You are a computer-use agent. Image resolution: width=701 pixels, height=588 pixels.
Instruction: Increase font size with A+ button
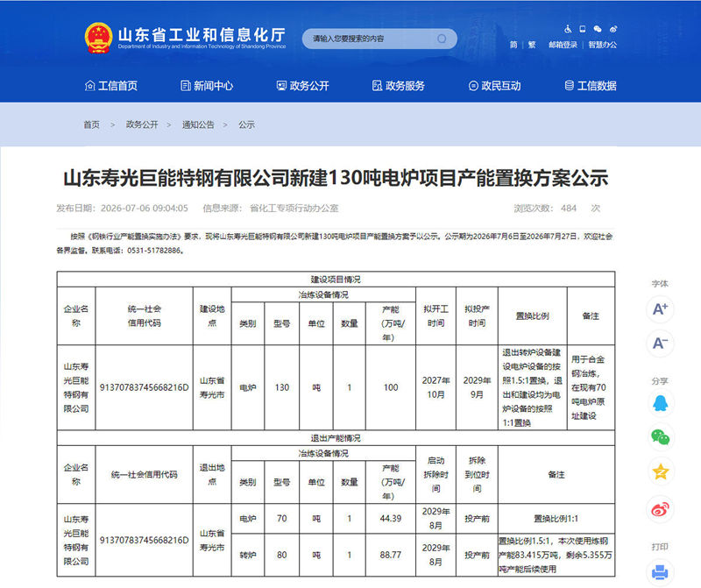(x=661, y=309)
